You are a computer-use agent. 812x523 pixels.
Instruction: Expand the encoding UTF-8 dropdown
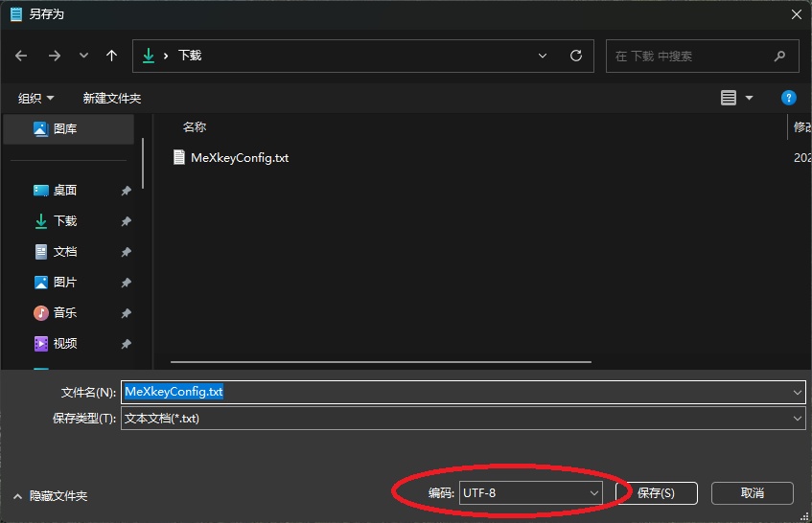point(593,493)
